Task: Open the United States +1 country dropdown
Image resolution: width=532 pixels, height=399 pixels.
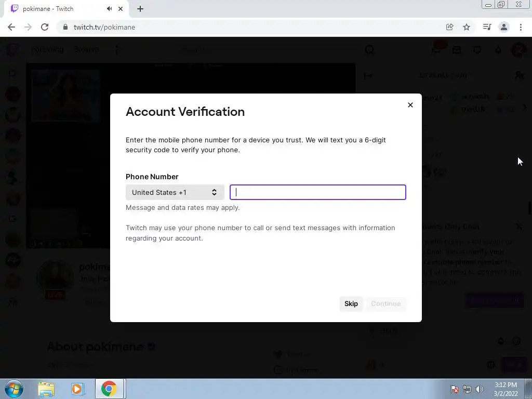Action: pos(175,192)
